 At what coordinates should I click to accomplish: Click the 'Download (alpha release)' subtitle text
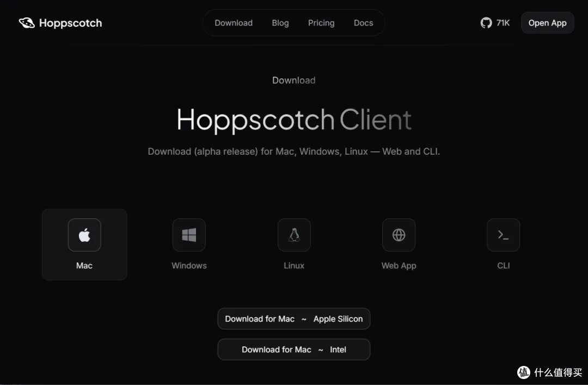pyautogui.click(x=293, y=151)
